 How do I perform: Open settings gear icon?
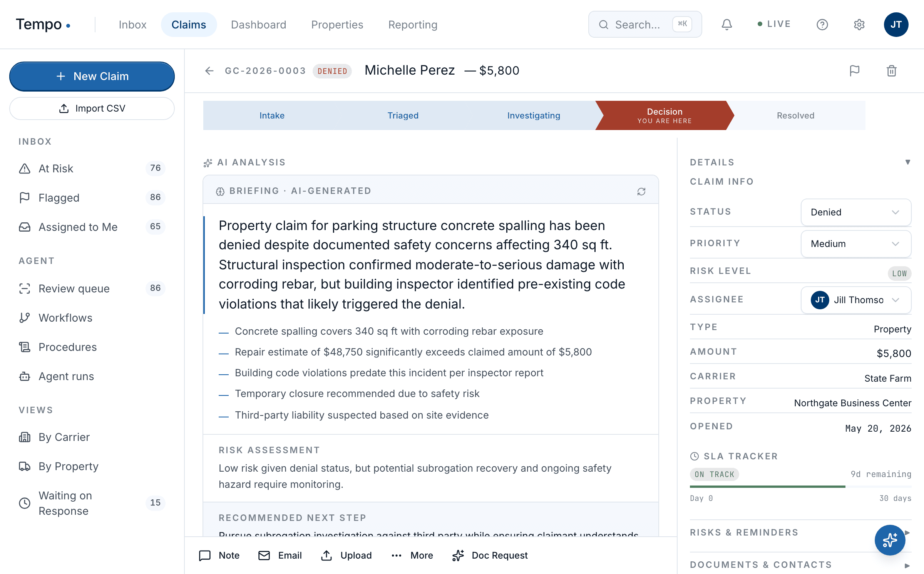click(859, 25)
